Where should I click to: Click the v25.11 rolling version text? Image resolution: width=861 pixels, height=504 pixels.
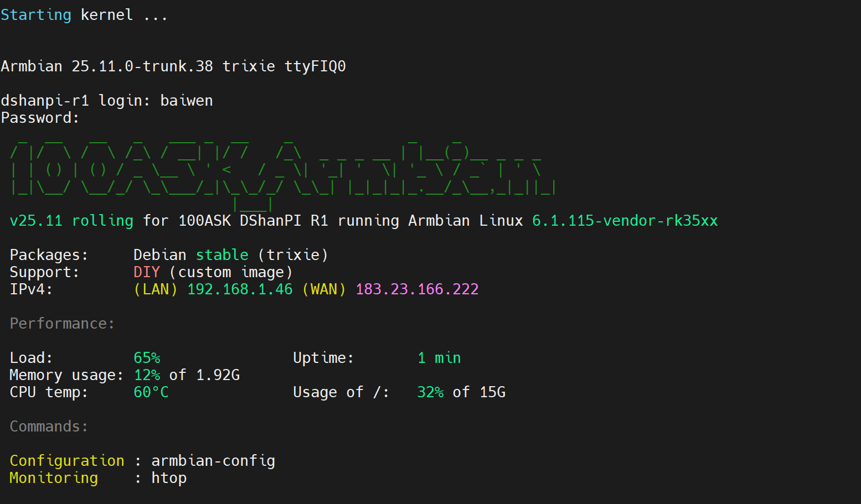(71, 221)
